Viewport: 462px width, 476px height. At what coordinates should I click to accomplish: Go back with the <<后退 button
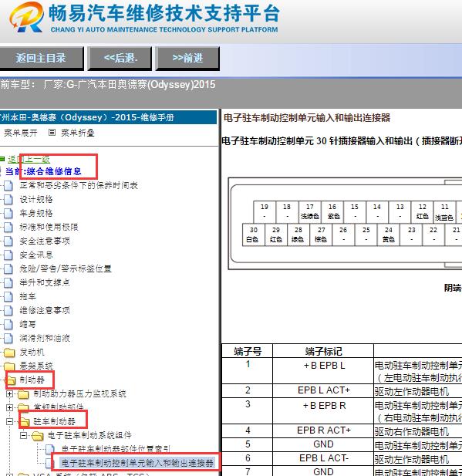[x=120, y=59]
